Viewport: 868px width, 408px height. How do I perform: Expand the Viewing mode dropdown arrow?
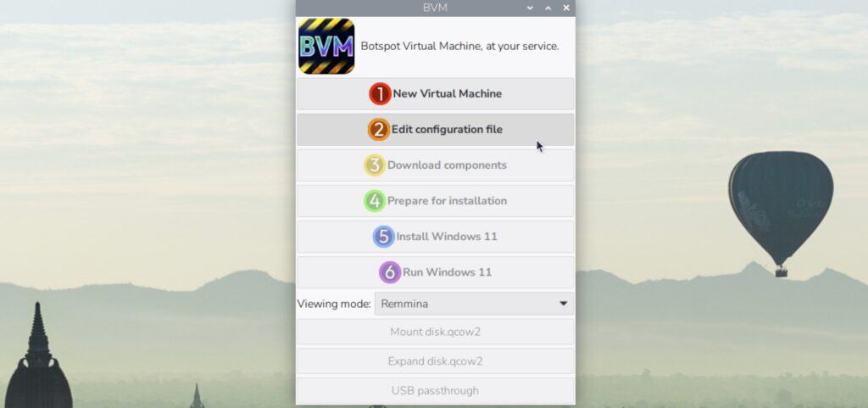(563, 304)
